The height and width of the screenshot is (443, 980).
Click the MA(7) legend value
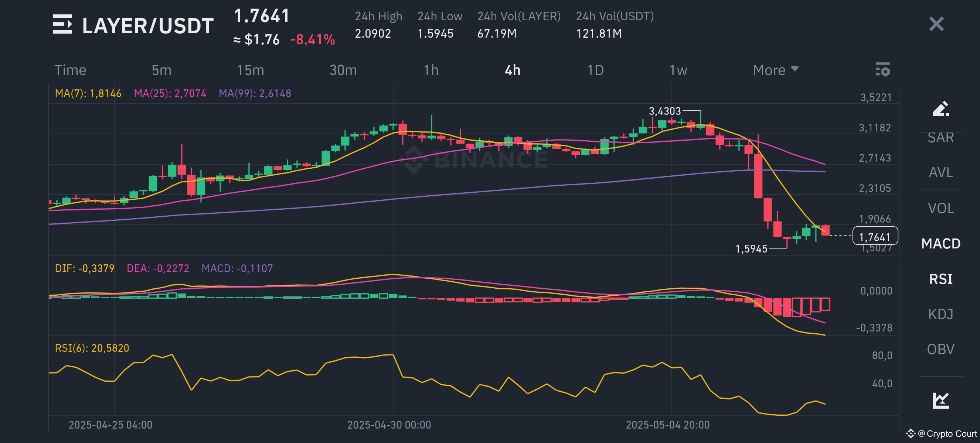pyautogui.click(x=88, y=93)
